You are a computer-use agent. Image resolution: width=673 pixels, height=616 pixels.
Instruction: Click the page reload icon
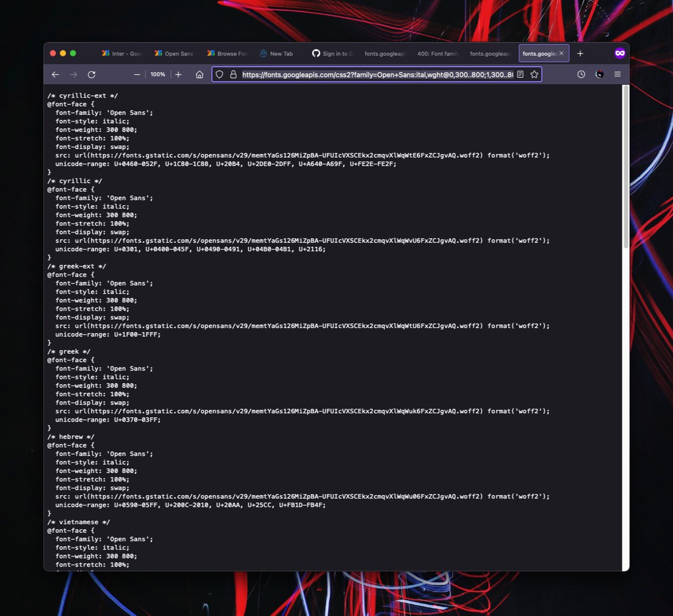coord(91,74)
